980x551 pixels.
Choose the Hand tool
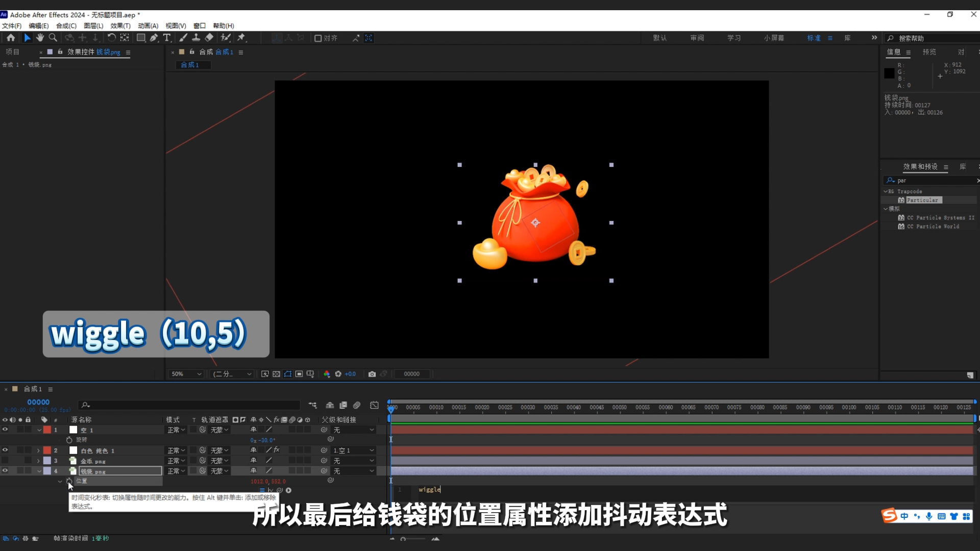(40, 38)
